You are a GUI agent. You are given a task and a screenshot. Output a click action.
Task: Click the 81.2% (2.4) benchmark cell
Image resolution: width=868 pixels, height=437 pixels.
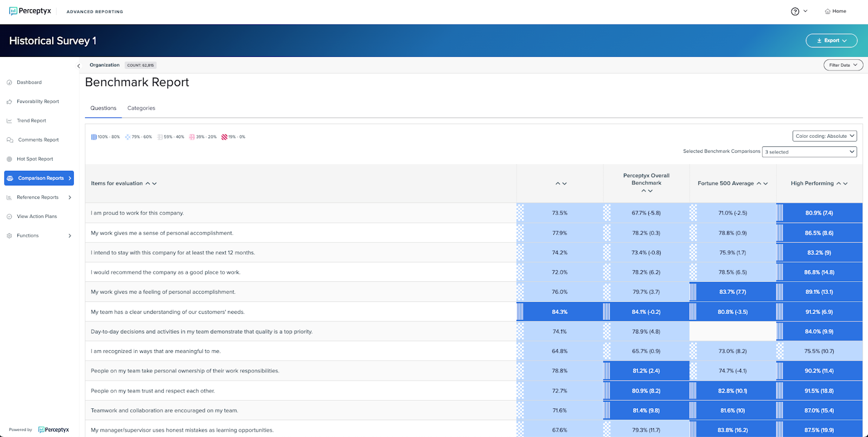tap(646, 371)
